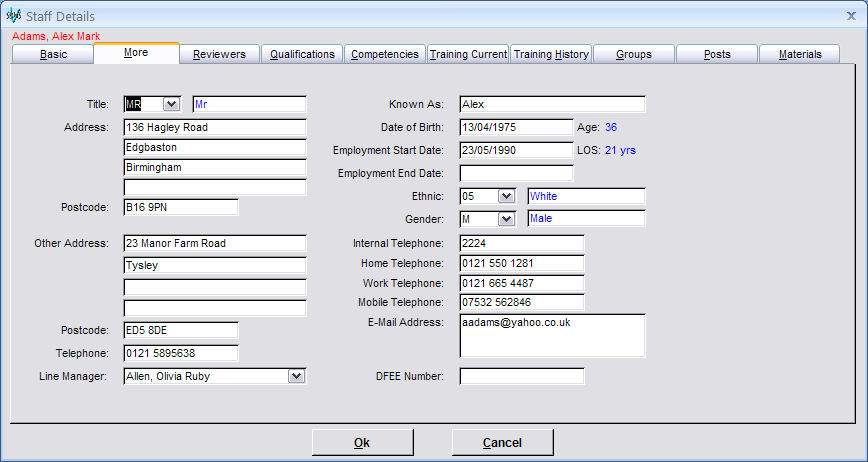Viewport: 868px width, 462px height.
Task: Click the Employment End Date label
Action: click(x=391, y=173)
